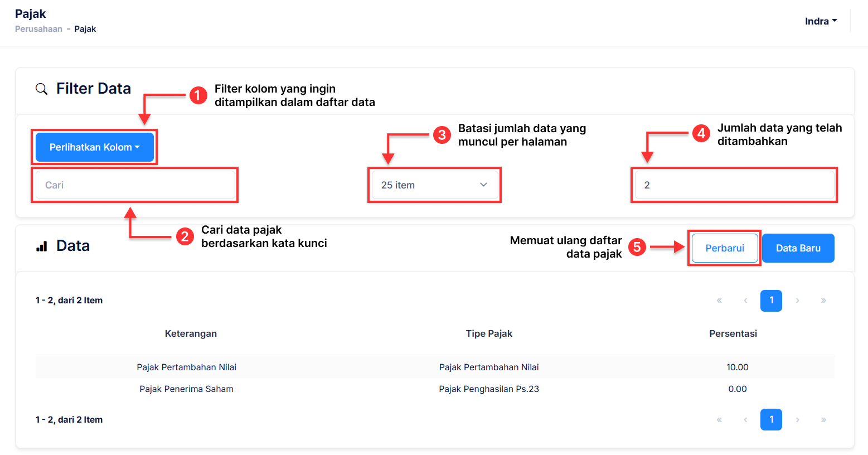Select page 1 in top pagination
Image resolution: width=868 pixels, height=455 pixels.
coord(771,301)
